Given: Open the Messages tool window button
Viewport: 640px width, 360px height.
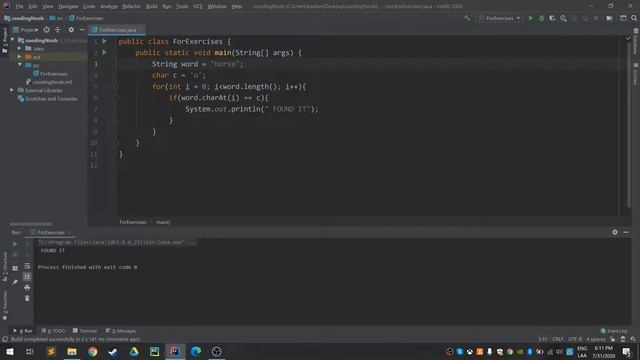Looking at the screenshot, I should (x=121, y=331).
